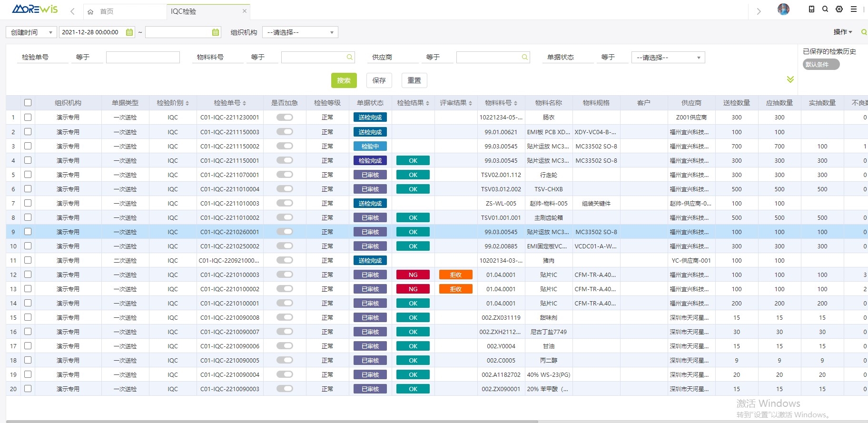Tick the select-all checkbox in table header
Viewport: 868px width, 423px height.
28,103
